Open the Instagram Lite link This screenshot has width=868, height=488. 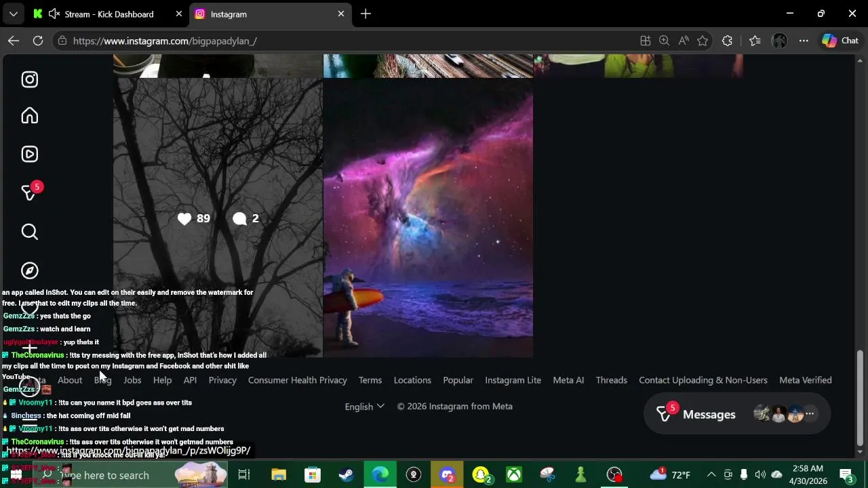(513, 380)
